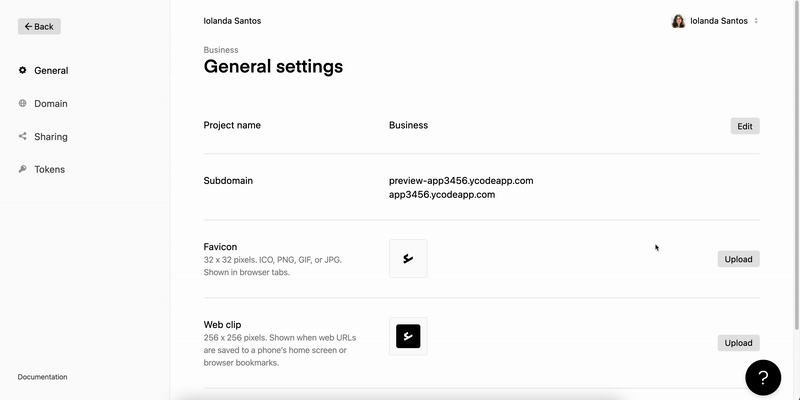Viewport: 800px width, 400px height.
Task: Click the back arrow icon
Action: (28, 27)
